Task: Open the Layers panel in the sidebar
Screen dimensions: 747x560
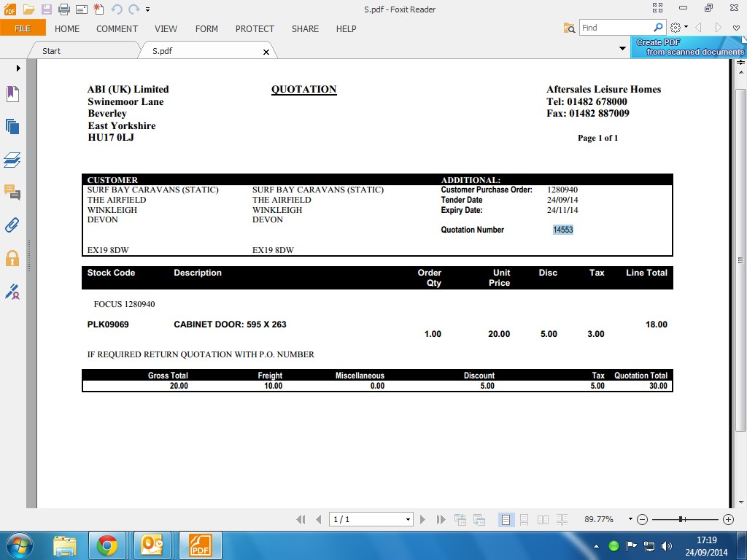Action: [12, 160]
